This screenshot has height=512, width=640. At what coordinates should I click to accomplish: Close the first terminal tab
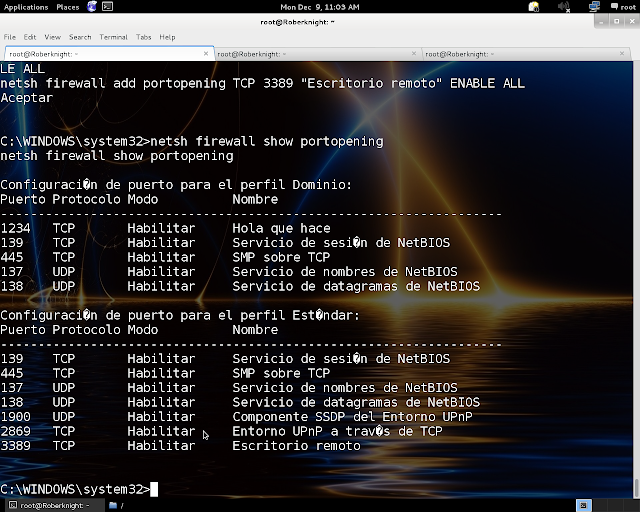206,53
